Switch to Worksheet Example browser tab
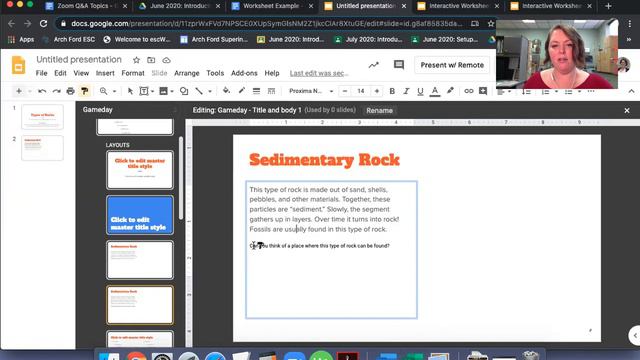The image size is (640, 360). click(273, 6)
